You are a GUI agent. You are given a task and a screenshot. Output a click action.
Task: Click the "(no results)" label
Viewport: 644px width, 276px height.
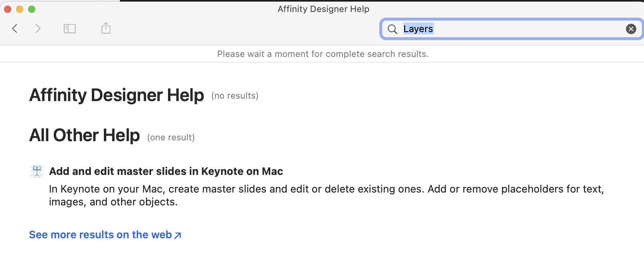point(235,96)
